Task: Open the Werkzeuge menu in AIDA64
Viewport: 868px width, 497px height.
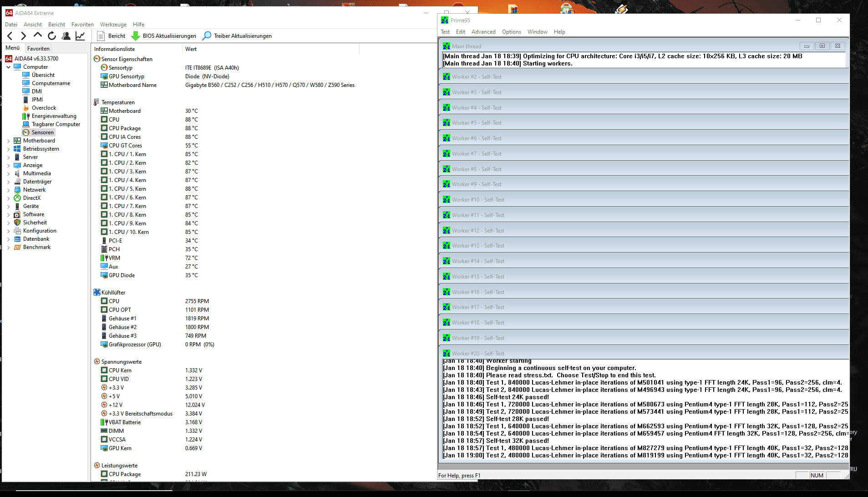Action: pyautogui.click(x=113, y=25)
